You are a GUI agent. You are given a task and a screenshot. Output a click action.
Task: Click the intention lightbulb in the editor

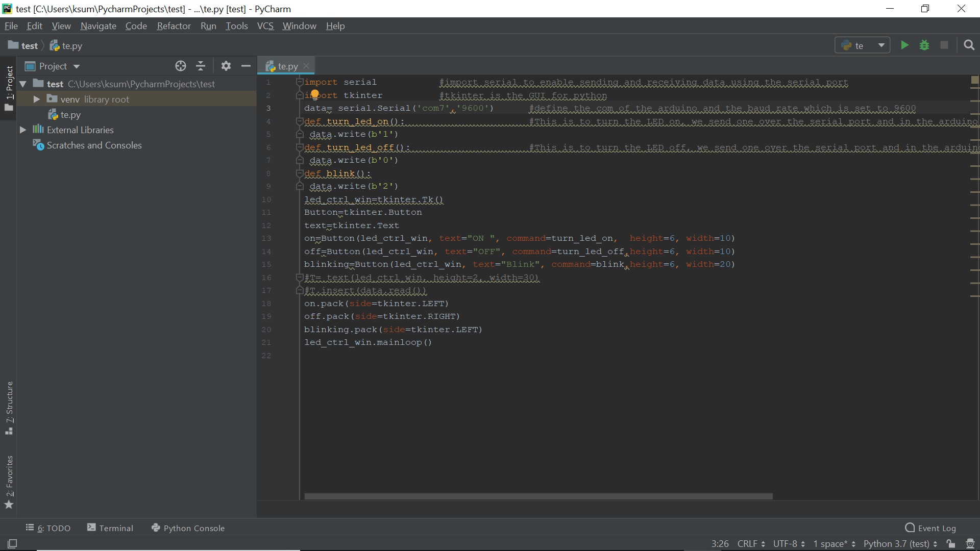click(315, 94)
